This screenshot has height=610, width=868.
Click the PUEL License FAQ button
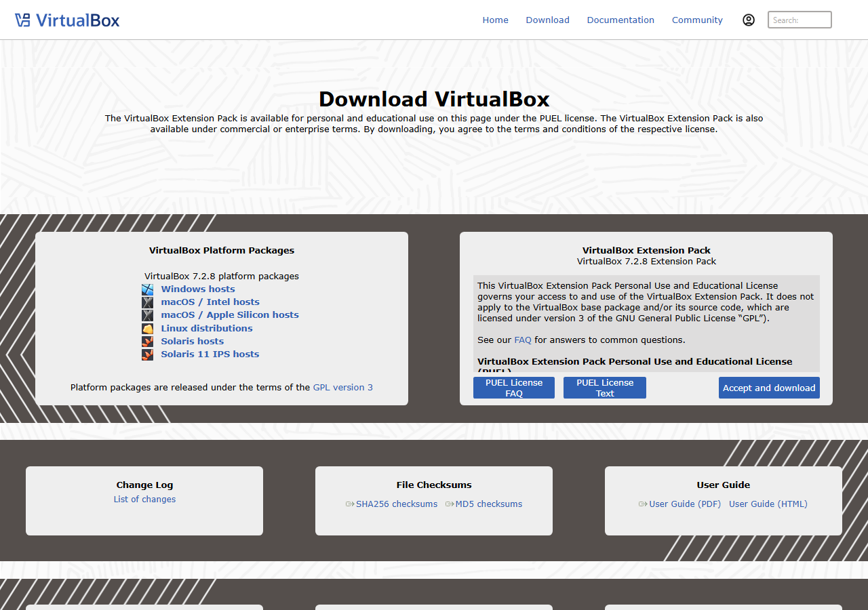pos(514,388)
